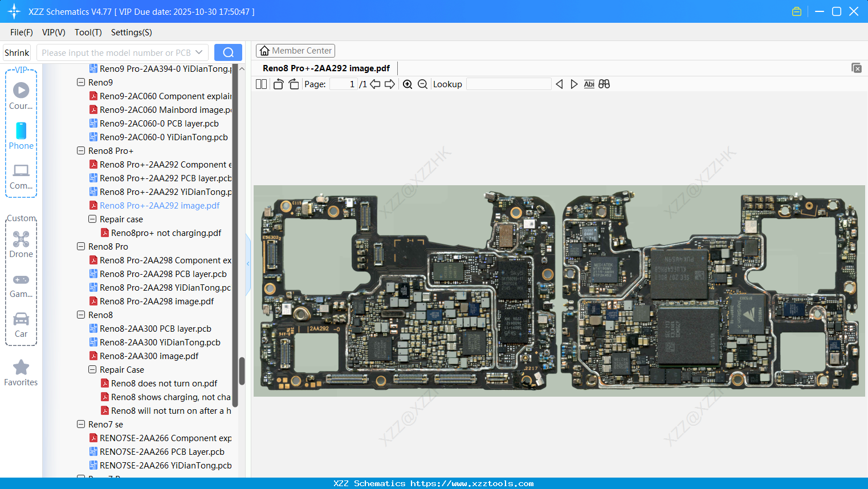Open Member Center home button
The height and width of the screenshot is (489, 868).
[295, 51]
